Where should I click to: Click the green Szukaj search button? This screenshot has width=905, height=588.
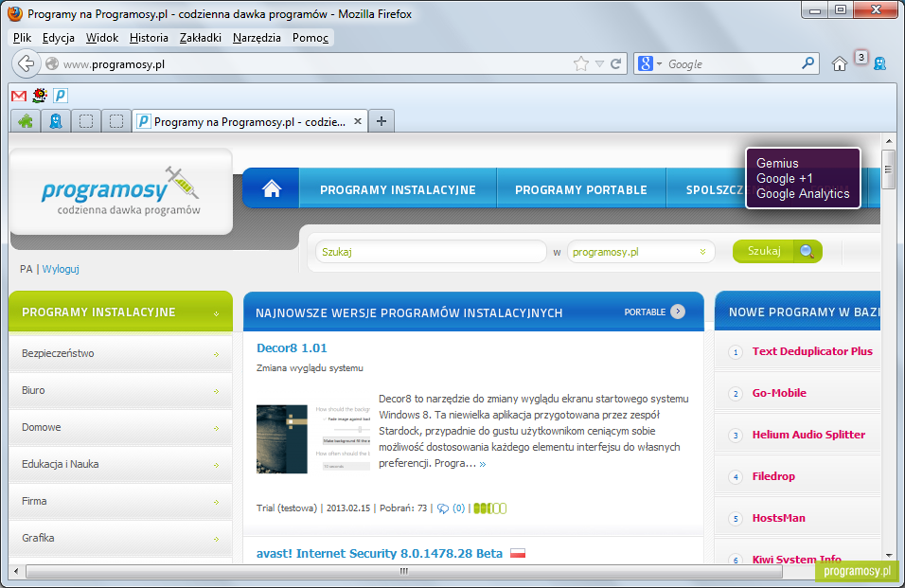click(777, 252)
